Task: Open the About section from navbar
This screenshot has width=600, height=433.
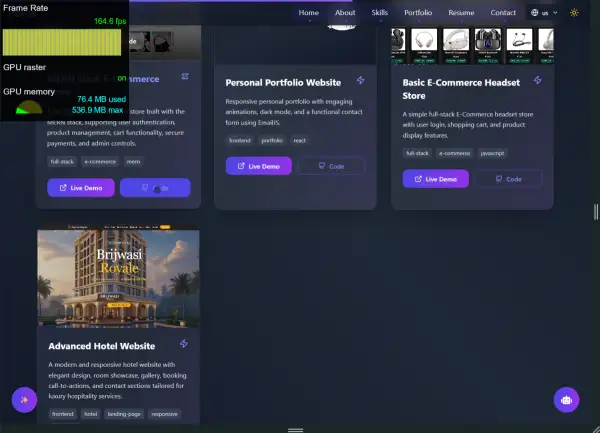Action: (345, 13)
